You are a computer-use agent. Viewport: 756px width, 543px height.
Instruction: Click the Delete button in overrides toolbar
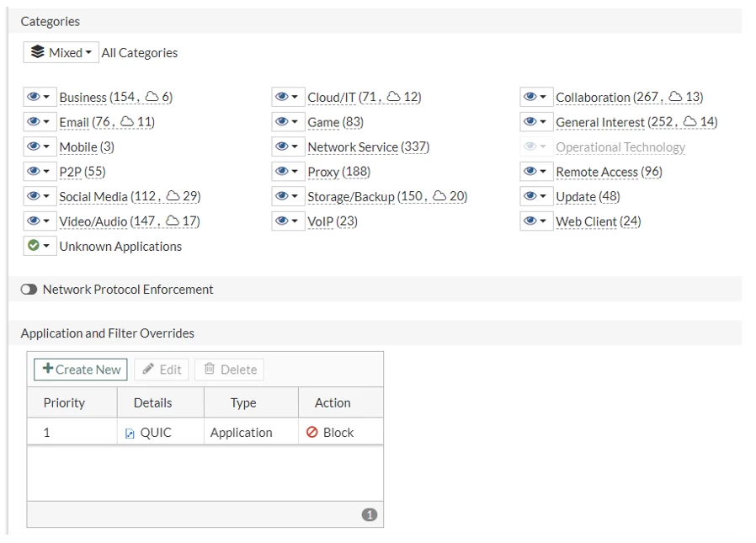tap(230, 370)
